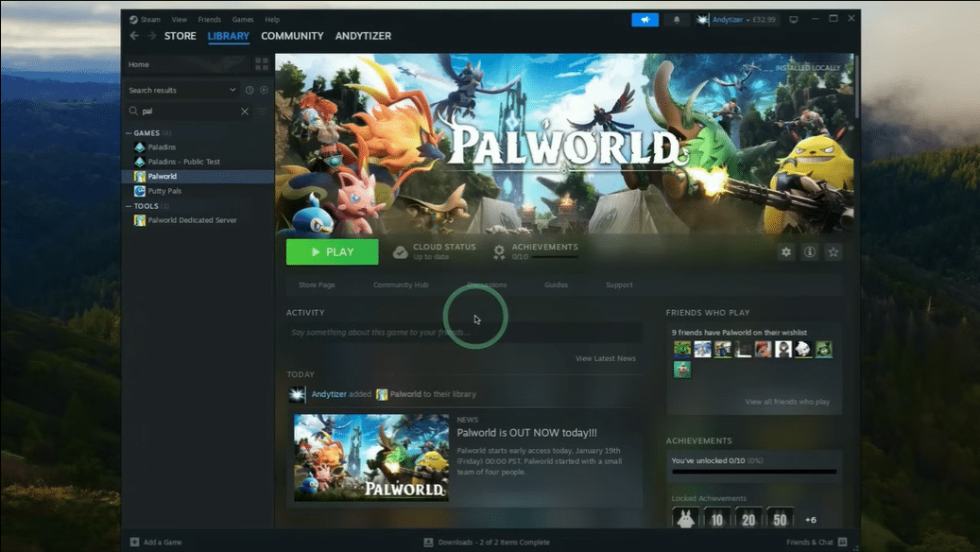The image size is (980, 552).
Task: Collapse the TOOLS category
Action: 129,206
